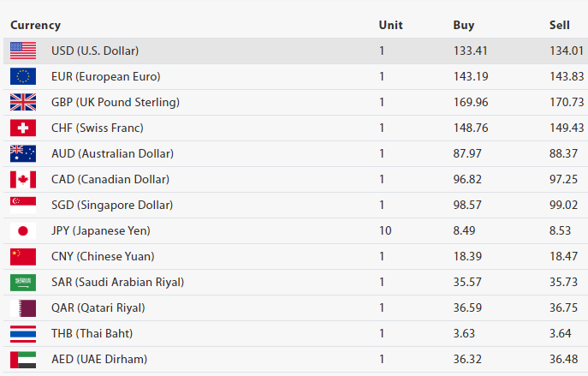Click the Chinese flag icon

pyautogui.click(x=23, y=256)
